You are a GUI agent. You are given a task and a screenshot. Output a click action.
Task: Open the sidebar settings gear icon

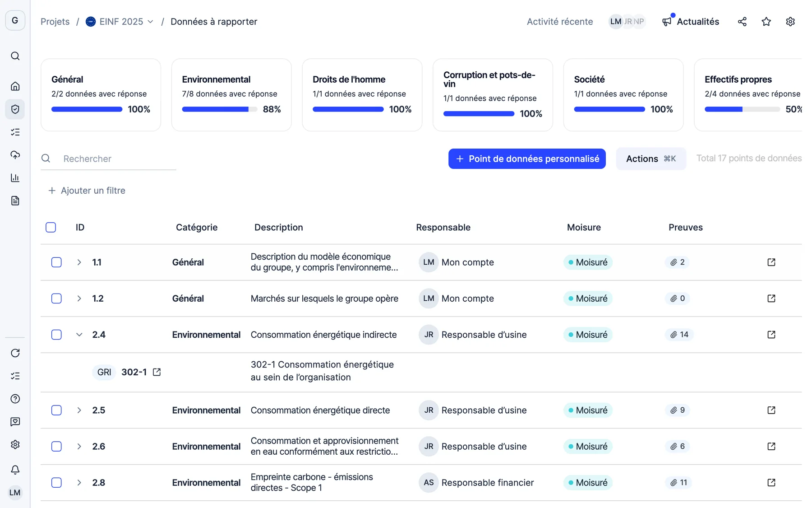[15, 445]
